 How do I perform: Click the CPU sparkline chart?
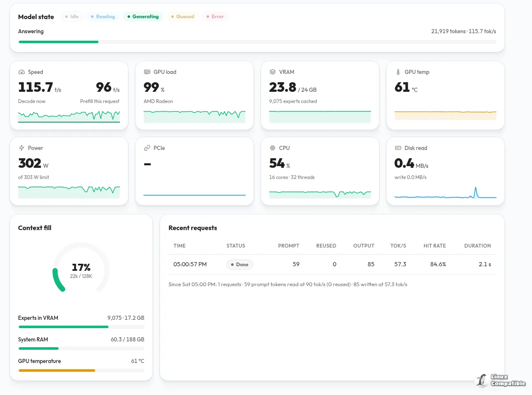[320, 194]
